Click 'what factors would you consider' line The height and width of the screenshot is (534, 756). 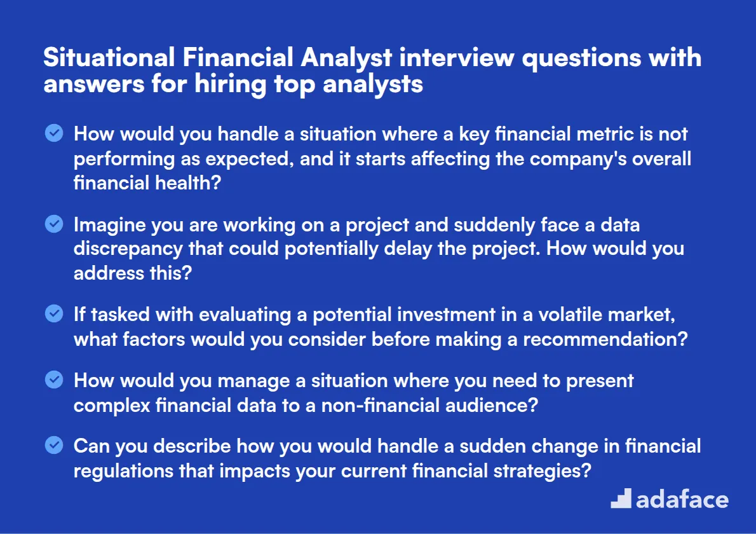tap(381, 339)
